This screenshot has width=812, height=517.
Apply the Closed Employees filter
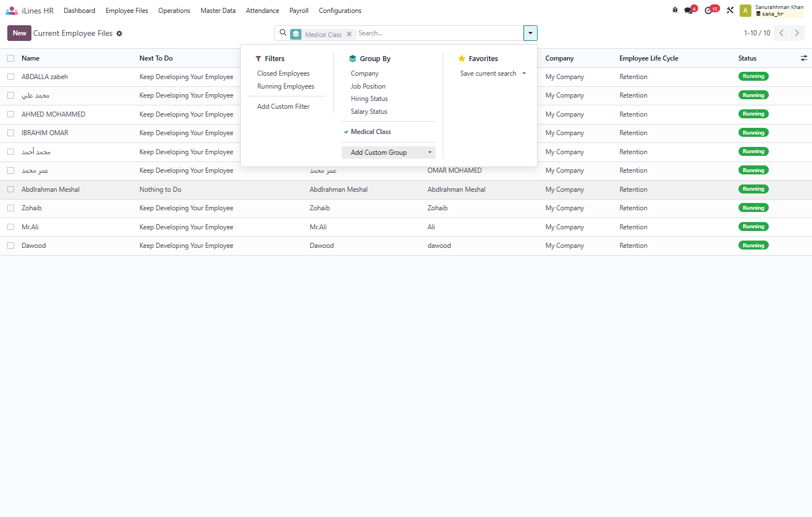coord(283,73)
